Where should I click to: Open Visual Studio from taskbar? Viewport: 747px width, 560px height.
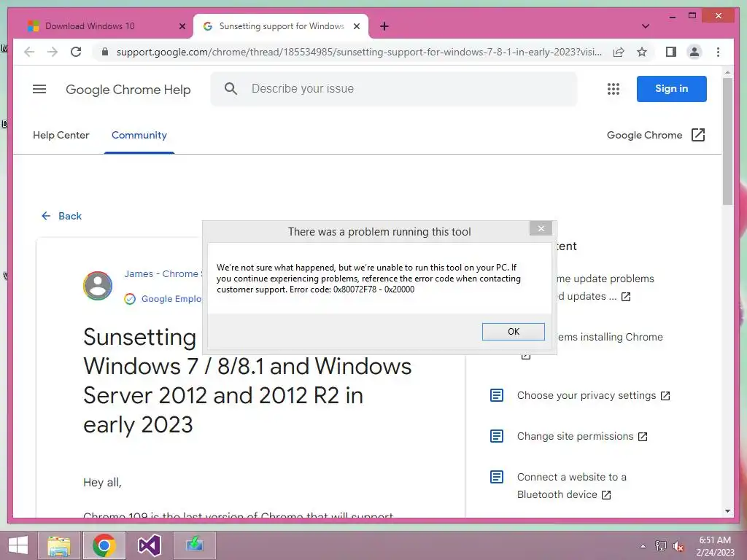[x=149, y=545]
